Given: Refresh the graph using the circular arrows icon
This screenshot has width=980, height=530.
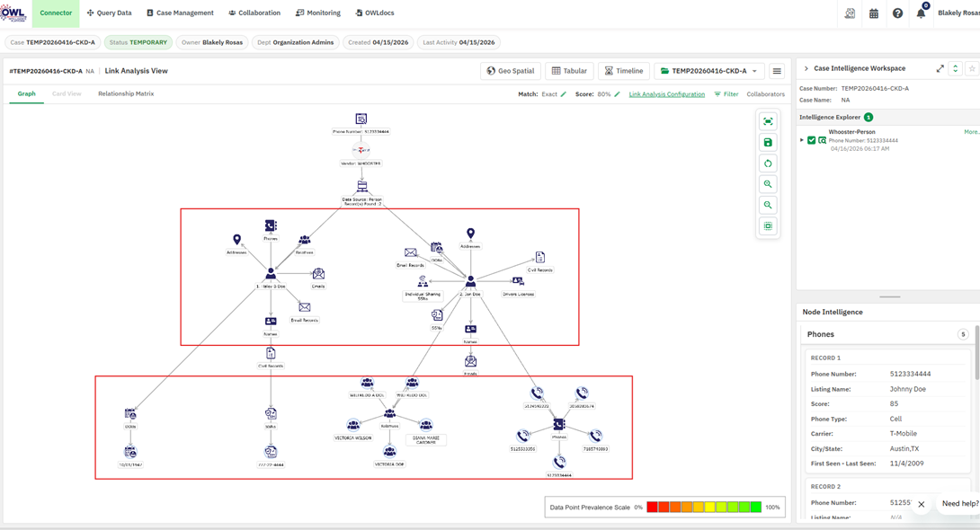Looking at the screenshot, I should tap(768, 163).
